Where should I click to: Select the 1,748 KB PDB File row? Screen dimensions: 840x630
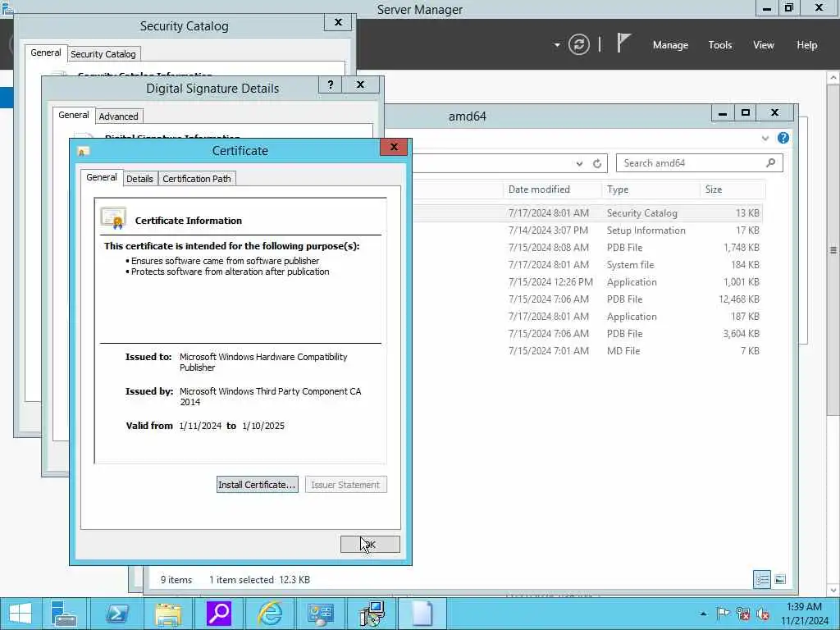click(x=587, y=247)
